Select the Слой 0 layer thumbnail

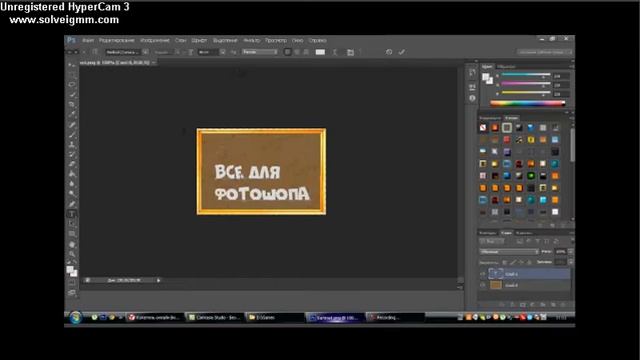point(496,285)
